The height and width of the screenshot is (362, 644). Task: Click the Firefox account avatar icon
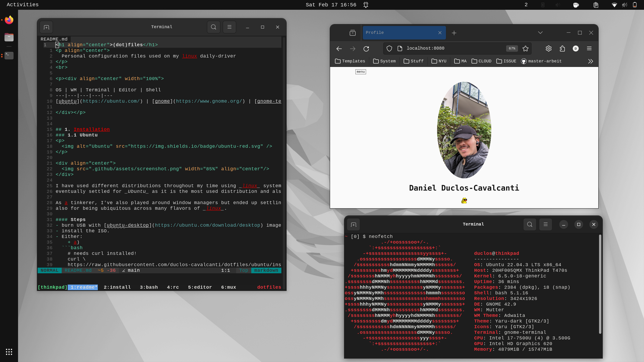point(576,48)
